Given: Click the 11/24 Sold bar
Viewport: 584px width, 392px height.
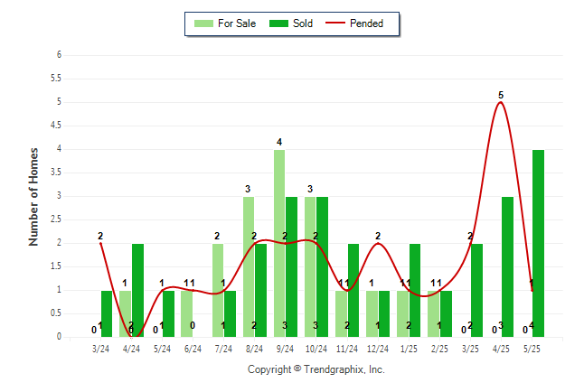Looking at the screenshot, I should click(x=353, y=290).
